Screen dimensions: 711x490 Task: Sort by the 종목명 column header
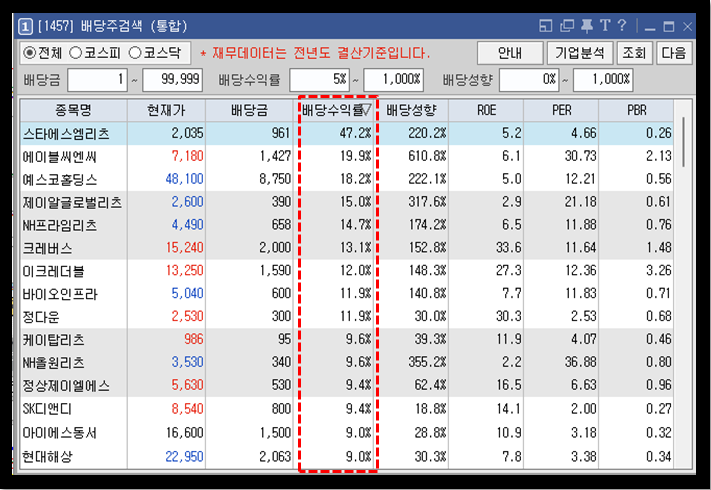pos(73,110)
